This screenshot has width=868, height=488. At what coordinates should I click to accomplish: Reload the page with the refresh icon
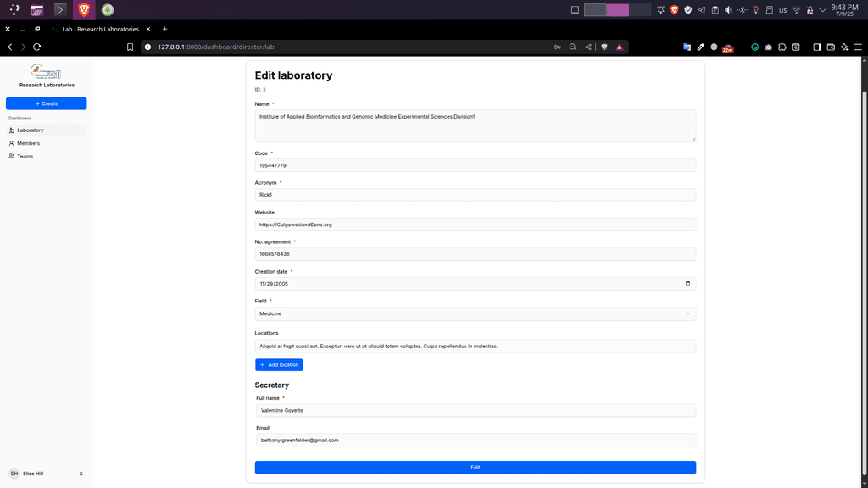tap(37, 47)
